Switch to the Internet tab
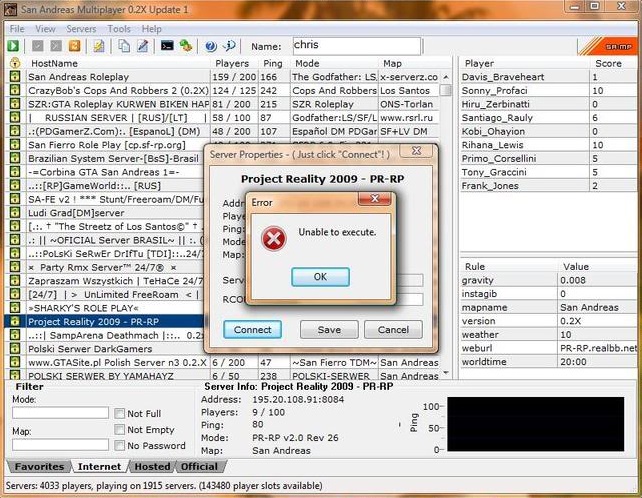The height and width of the screenshot is (498, 642). coord(99,466)
